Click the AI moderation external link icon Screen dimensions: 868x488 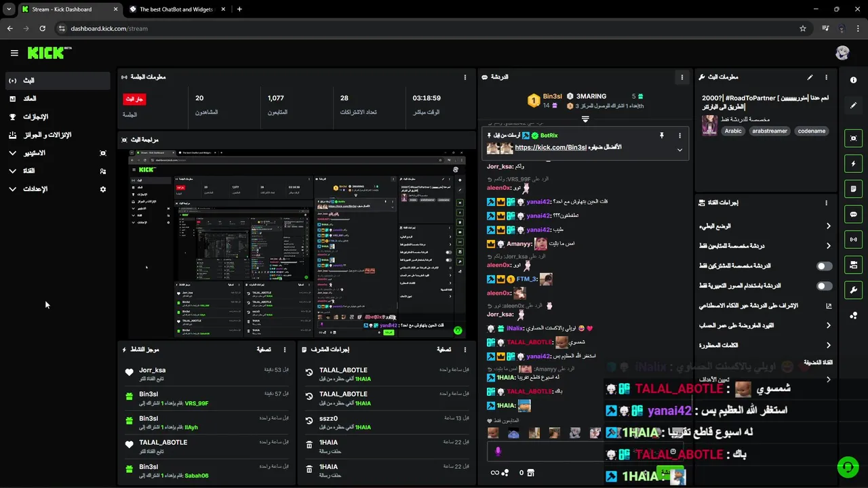(828, 306)
